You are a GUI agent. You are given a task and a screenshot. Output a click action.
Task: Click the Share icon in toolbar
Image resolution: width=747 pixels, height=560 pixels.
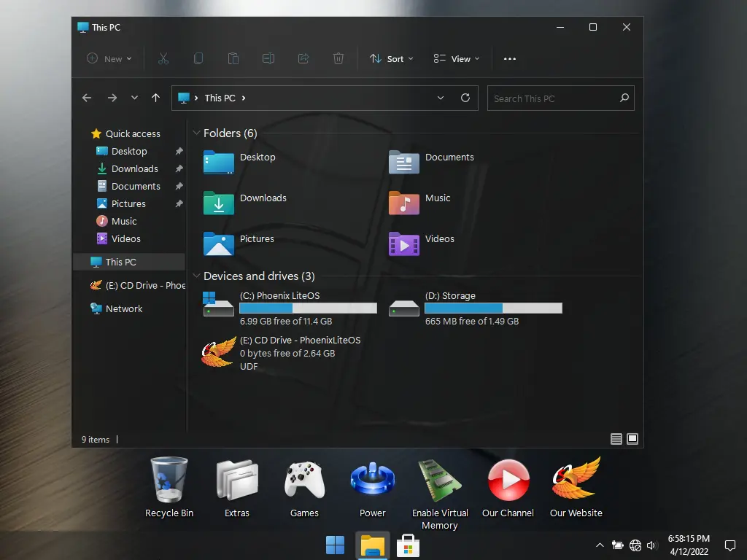pyautogui.click(x=303, y=58)
